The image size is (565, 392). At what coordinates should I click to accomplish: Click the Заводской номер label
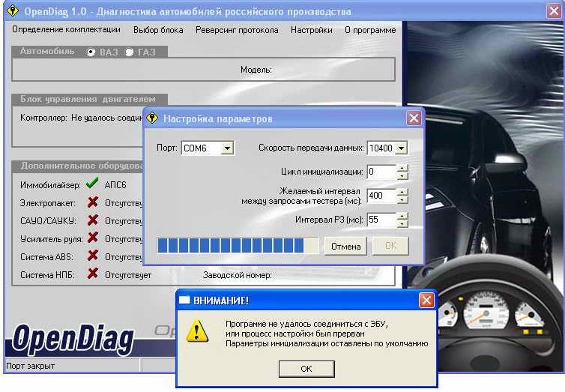(238, 275)
